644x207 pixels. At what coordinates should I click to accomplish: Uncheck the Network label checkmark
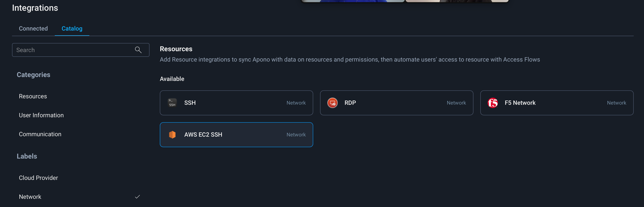pos(137,197)
